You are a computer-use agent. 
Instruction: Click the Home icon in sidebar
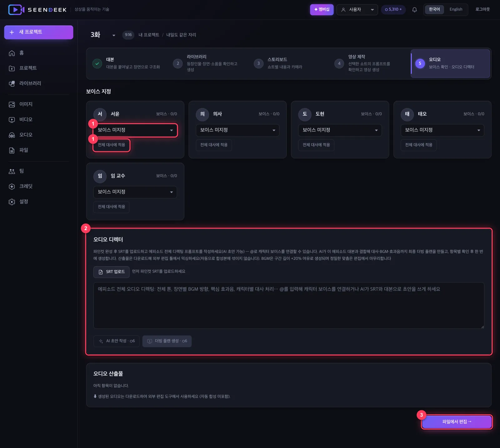pos(12,53)
